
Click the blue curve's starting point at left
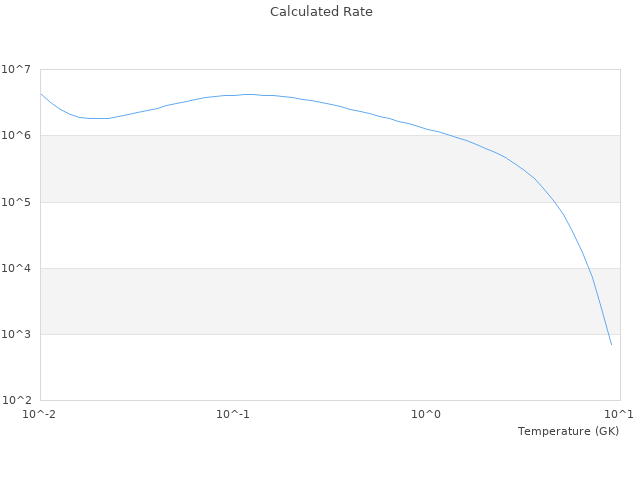[x=41, y=94]
